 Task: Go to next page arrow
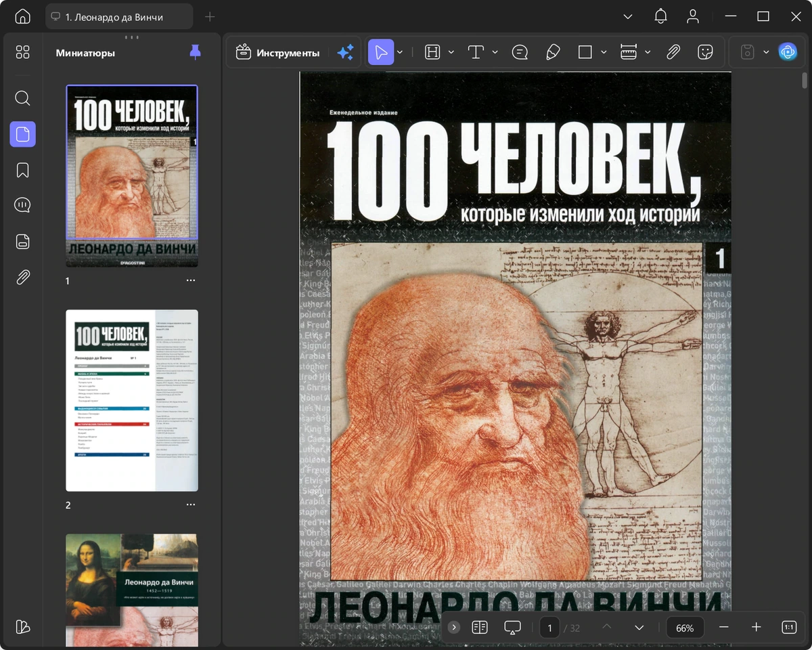[639, 628]
